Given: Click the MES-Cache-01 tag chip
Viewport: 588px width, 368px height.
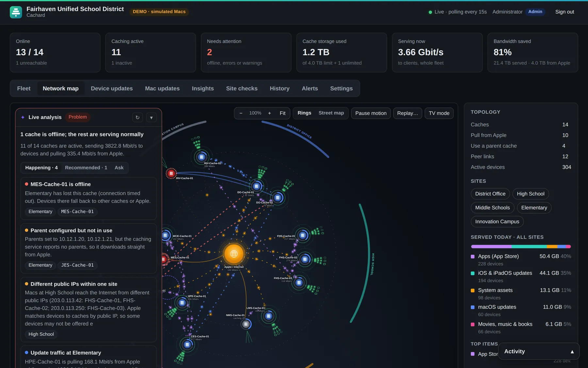Looking at the screenshot, I should pos(77,212).
